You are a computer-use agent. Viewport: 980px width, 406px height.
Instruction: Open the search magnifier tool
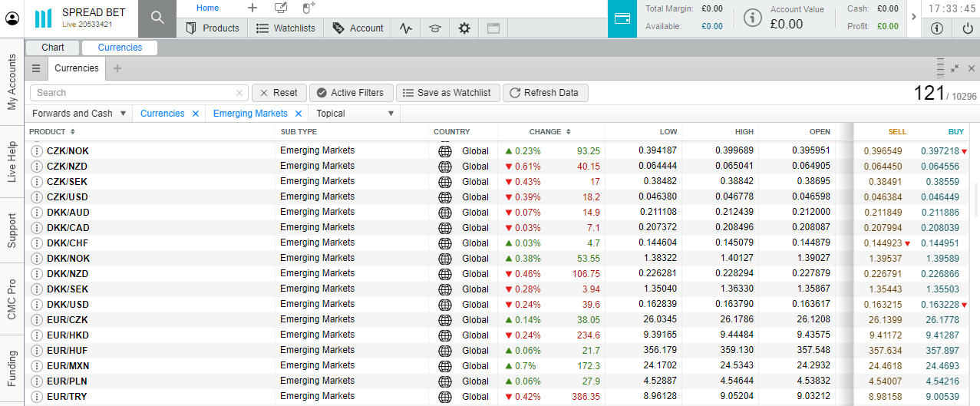[x=157, y=18]
